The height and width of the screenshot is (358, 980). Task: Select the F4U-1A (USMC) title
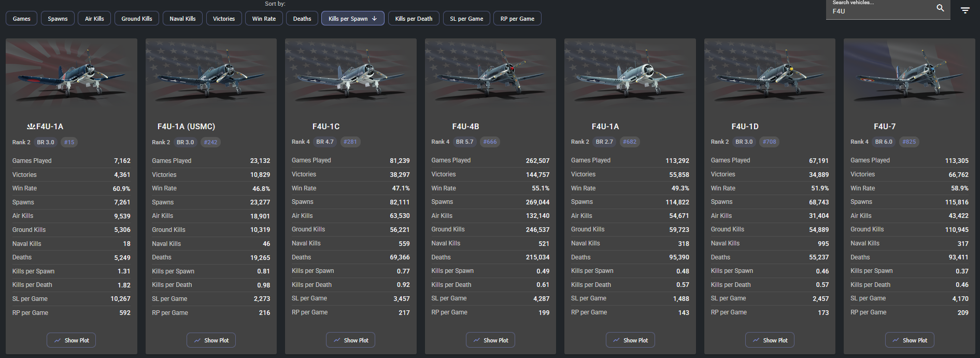(186, 127)
